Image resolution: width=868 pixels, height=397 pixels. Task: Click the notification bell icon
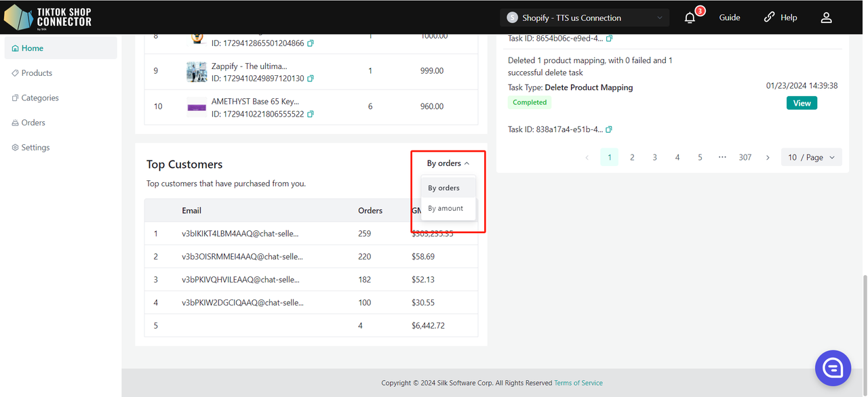[x=690, y=18]
